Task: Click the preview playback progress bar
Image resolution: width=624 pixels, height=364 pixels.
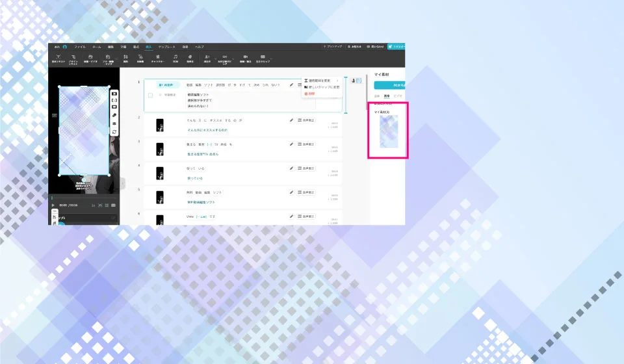Action: tap(84, 198)
